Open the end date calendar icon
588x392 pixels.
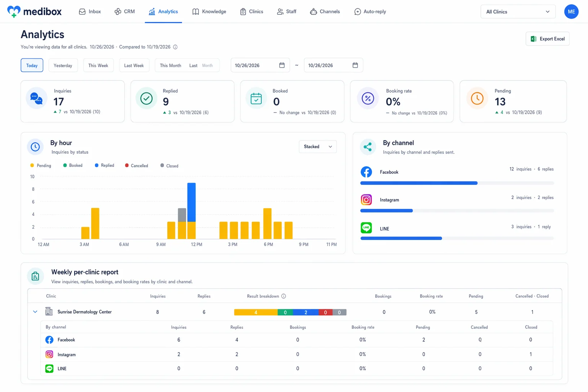click(x=355, y=65)
